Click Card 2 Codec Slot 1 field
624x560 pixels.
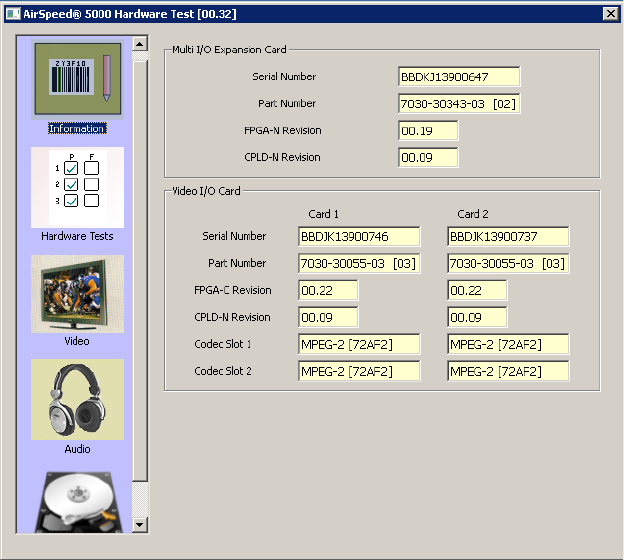click(x=508, y=344)
